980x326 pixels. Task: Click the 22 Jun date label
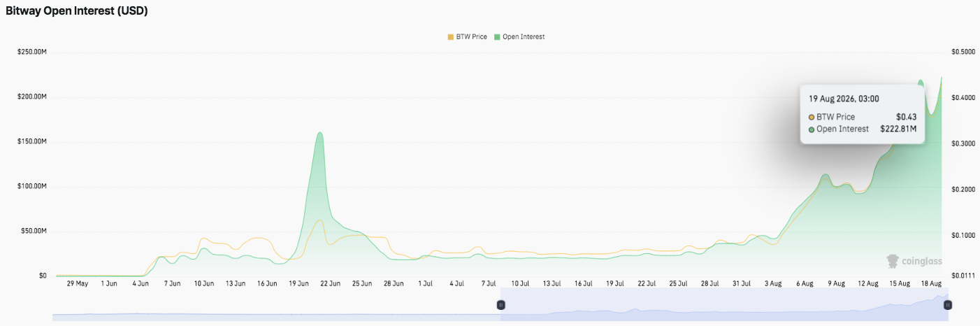(330, 284)
